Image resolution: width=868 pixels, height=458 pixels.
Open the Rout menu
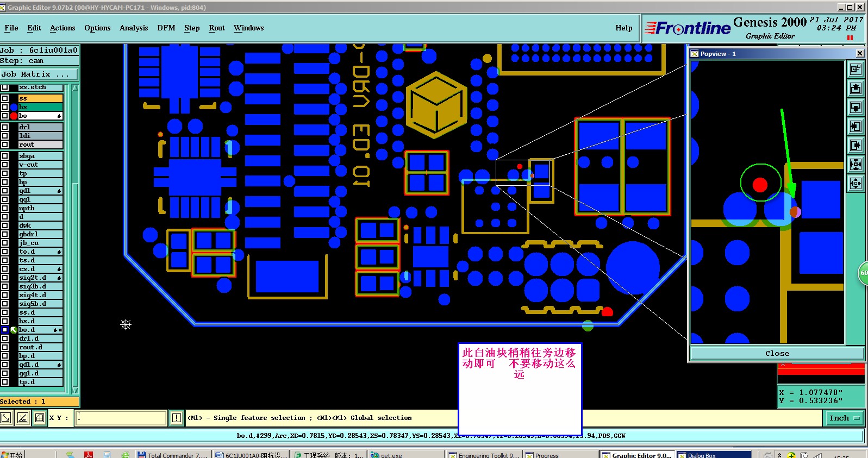[x=217, y=28]
